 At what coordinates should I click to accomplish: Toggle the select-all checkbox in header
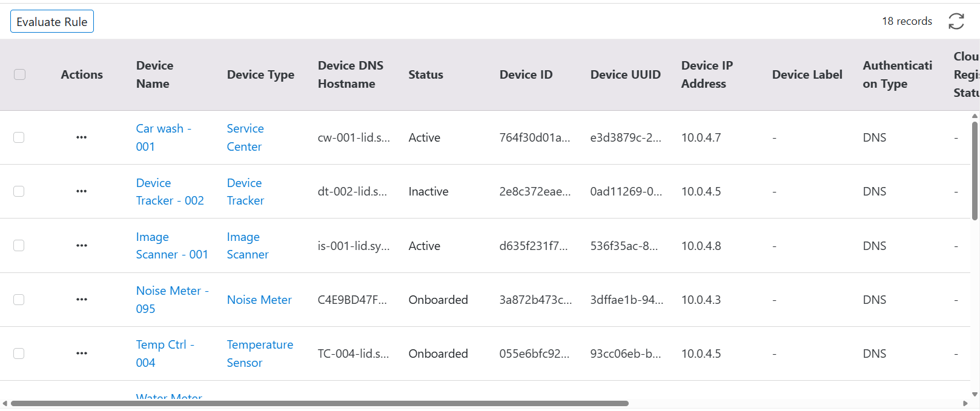(20, 74)
